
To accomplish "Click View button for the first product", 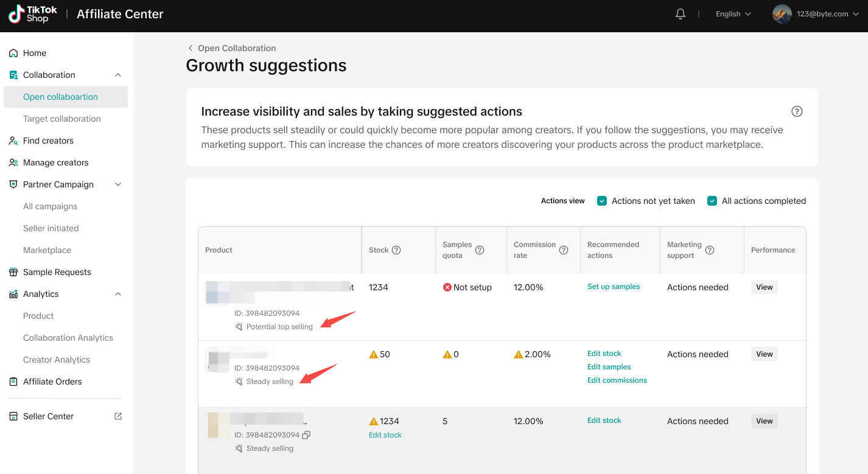I will tap(764, 287).
